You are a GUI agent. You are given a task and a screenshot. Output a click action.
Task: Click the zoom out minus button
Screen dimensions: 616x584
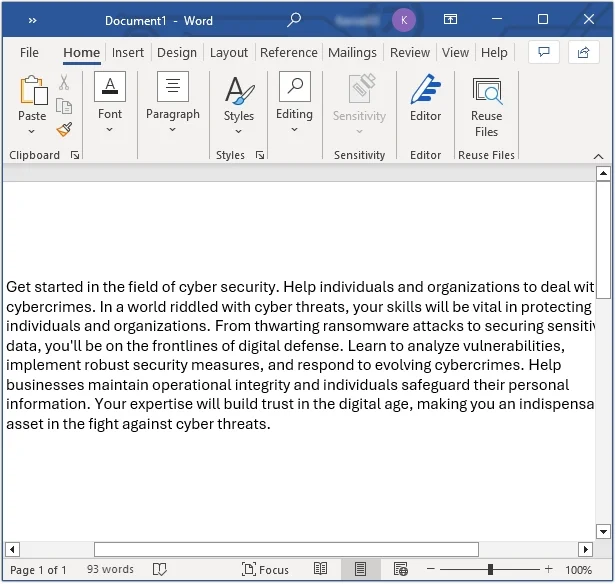click(431, 569)
